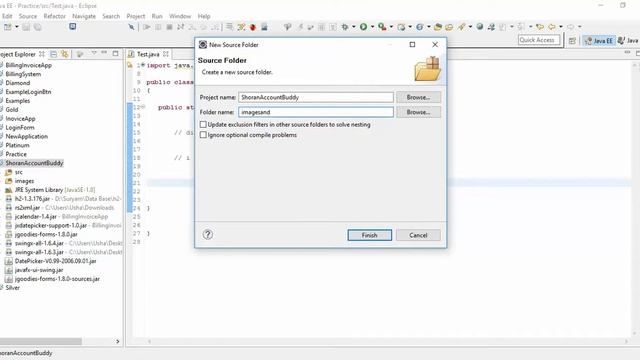The width and height of the screenshot is (640, 360).
Task: Click the Web Browser globe icon
Action: pos(480,27)
